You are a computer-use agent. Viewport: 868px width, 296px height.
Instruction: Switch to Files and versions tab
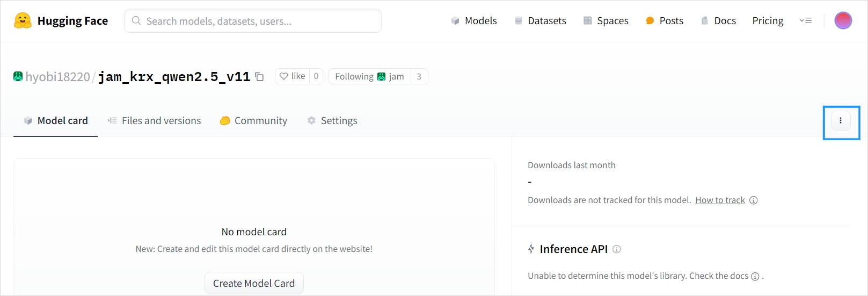[154, 121]
